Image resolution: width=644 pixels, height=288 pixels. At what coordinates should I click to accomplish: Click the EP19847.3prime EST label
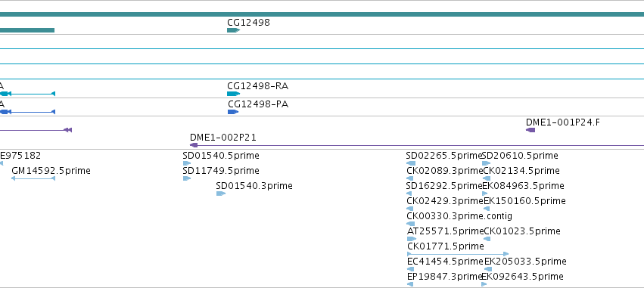[x=444, y=276]
